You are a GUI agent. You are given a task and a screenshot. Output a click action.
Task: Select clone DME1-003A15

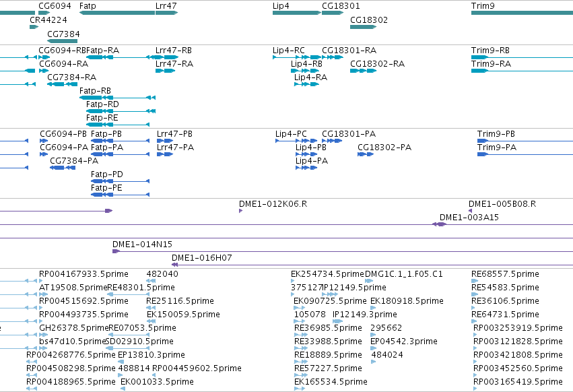pos(469,218)
